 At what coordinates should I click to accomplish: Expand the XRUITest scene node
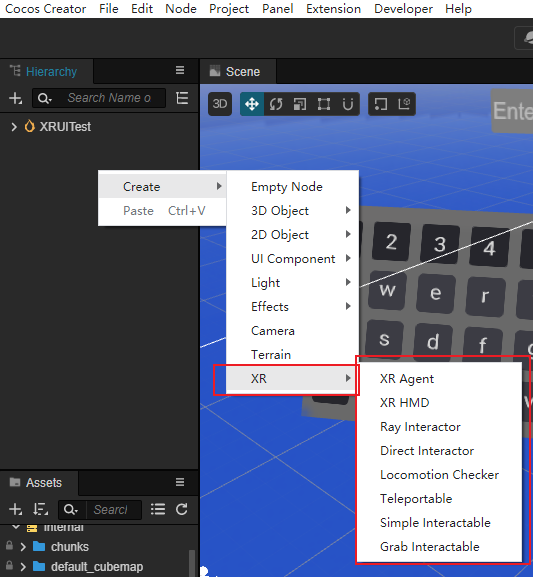[x=14, y=127]
